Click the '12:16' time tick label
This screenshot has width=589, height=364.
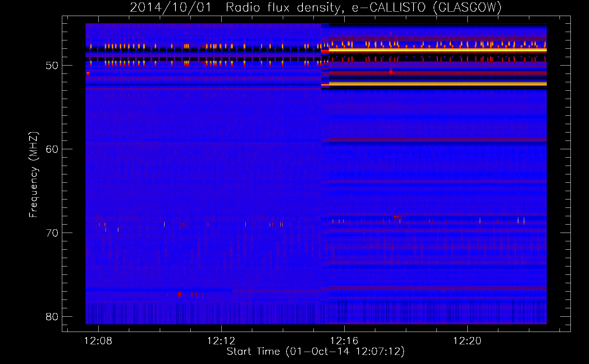(344, 341)
